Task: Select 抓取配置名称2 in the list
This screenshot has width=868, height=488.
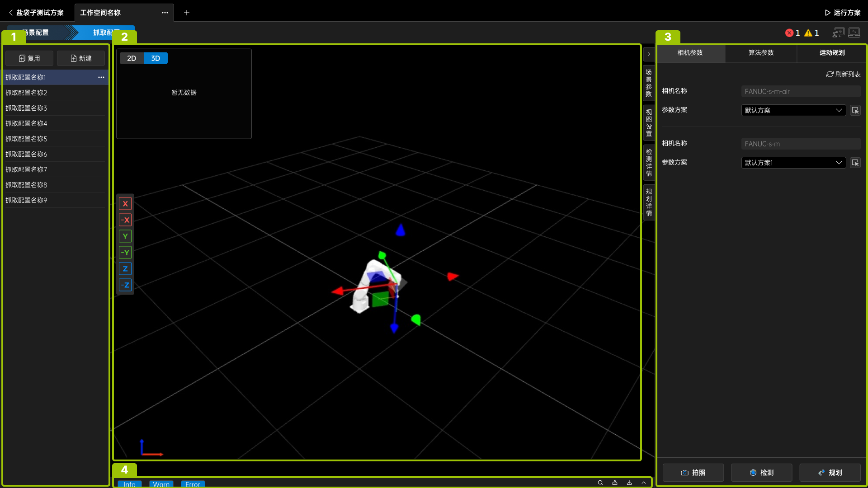Action: click(x=55, y=93)
